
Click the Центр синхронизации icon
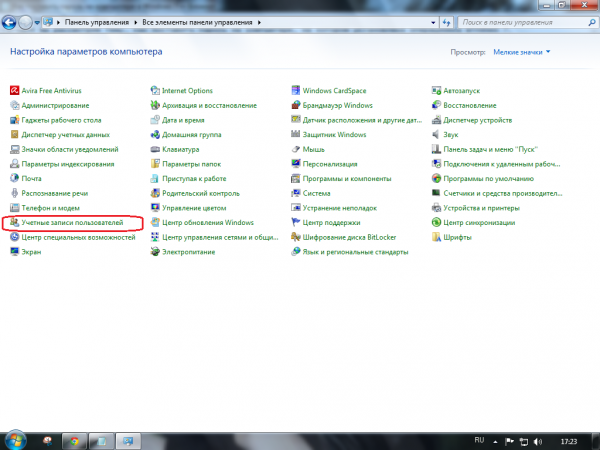click(x=436, y=222)
